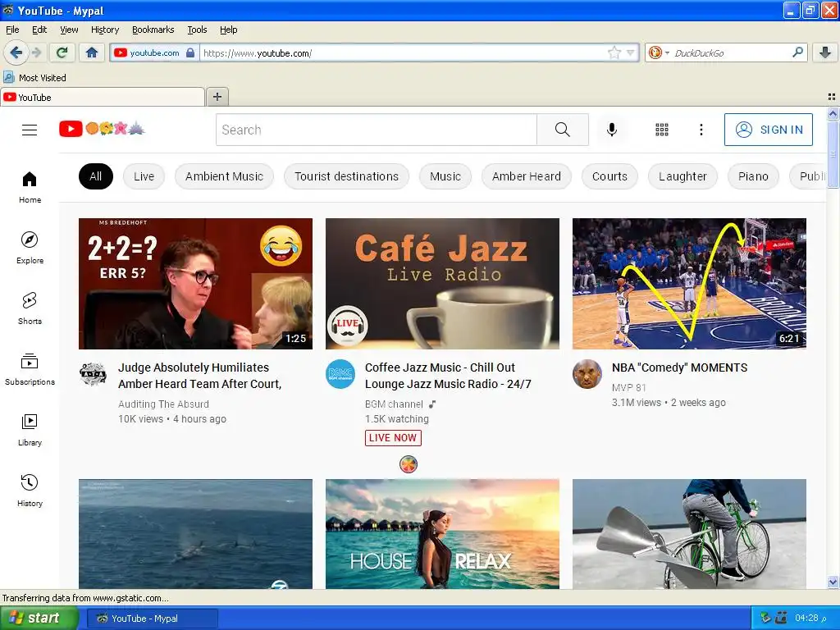
Task: Open the Bookmarks menu
Action: click(153, 30)
